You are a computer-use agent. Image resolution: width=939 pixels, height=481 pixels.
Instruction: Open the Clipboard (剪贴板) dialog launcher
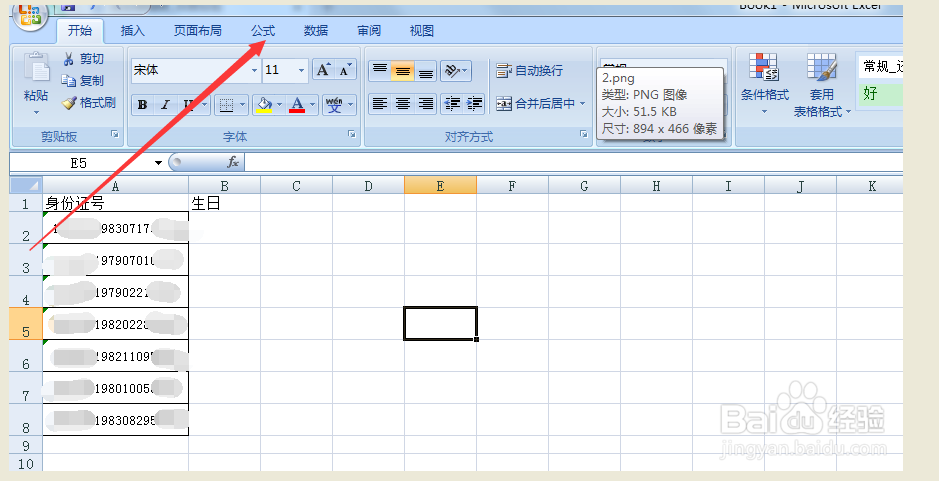click(114, 135)
